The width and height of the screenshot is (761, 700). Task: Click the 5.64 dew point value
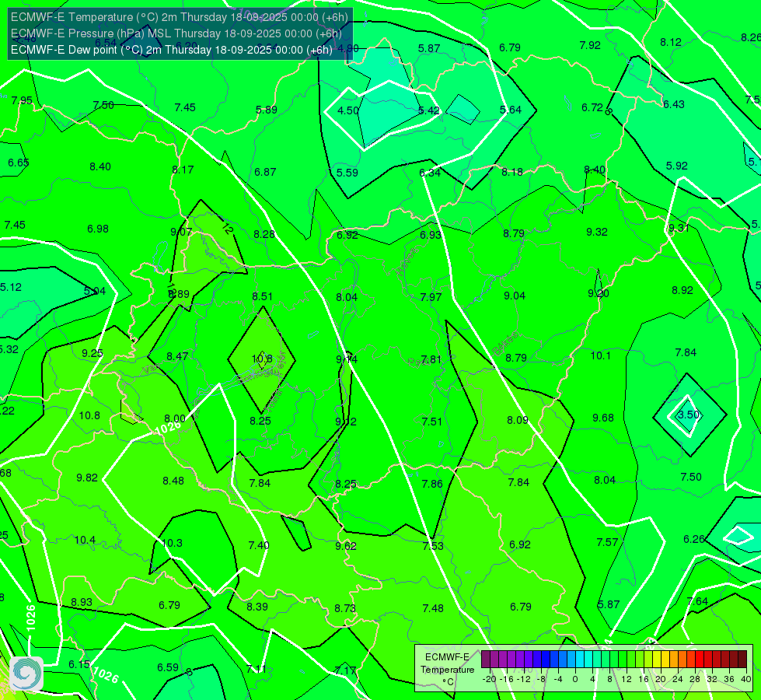(511, 110)
